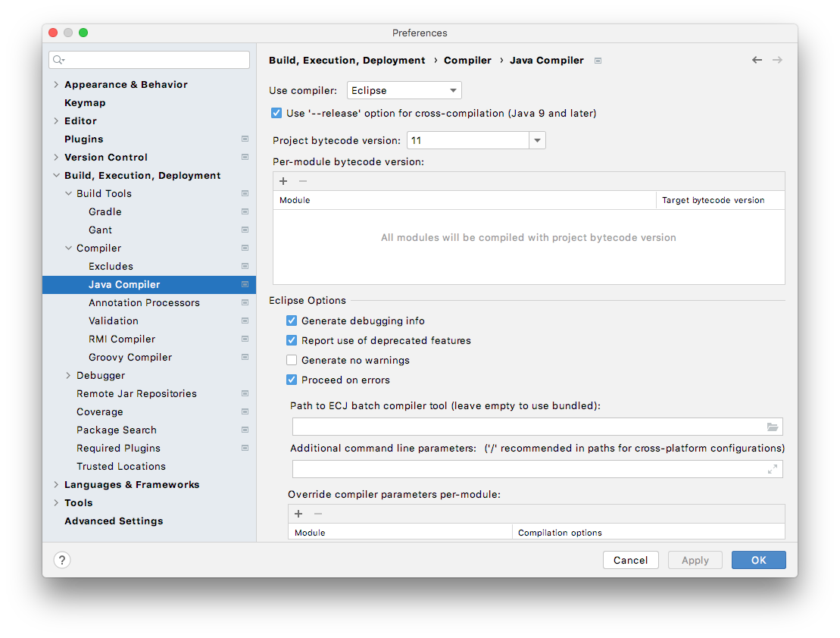
Task: Click the search magnifier icon in settings
Action: pos(58,60)
